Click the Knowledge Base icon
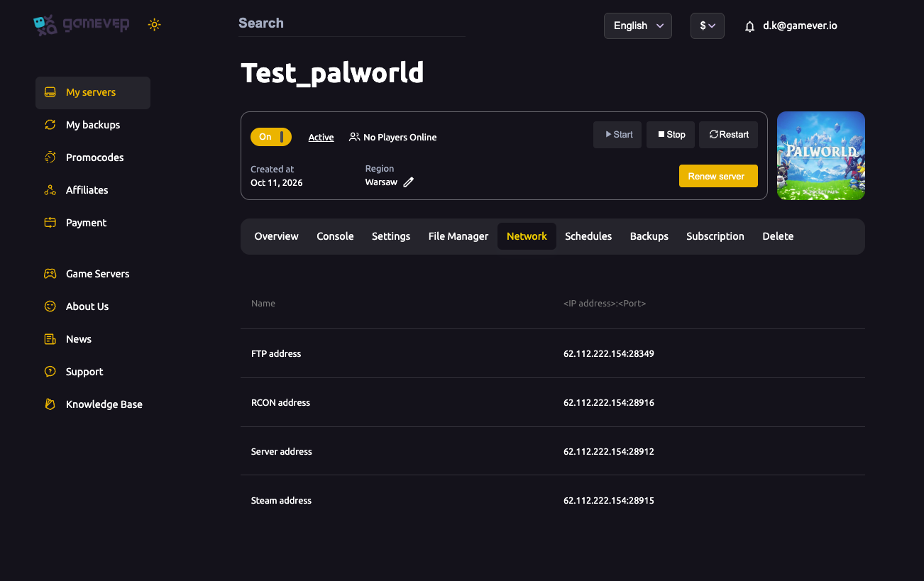The image size is (924, 581). pos(50,404)
